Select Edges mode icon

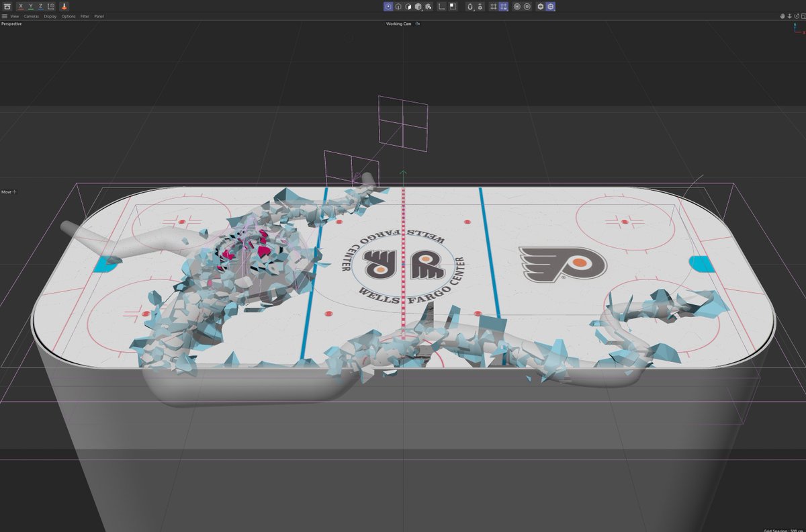(x=398, y=7)
